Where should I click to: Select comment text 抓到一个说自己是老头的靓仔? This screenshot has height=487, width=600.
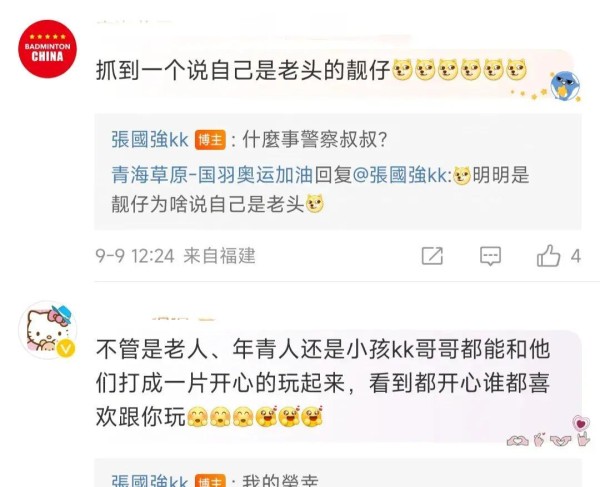pyautogui.click(x=243, y=71)
